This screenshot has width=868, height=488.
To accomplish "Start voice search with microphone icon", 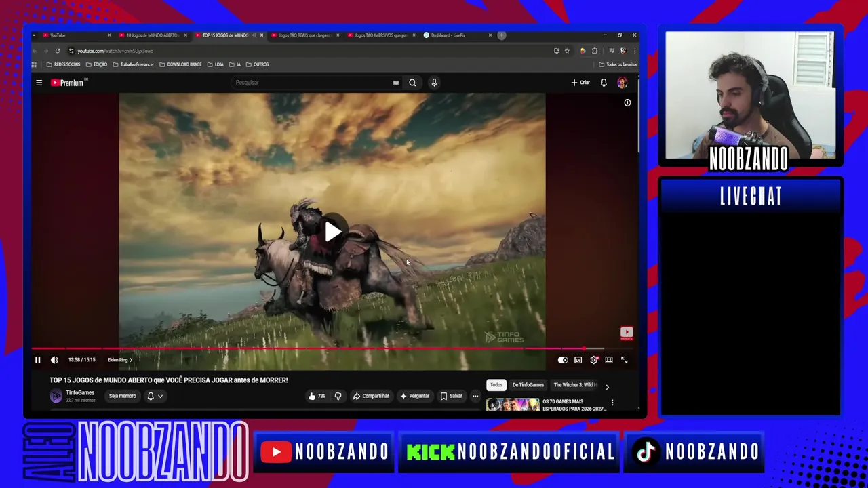I will pyautogui.click(x=434, y=83).
